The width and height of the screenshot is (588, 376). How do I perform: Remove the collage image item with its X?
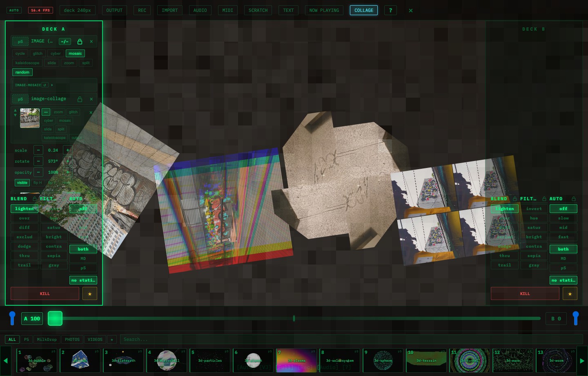(91, 112)
